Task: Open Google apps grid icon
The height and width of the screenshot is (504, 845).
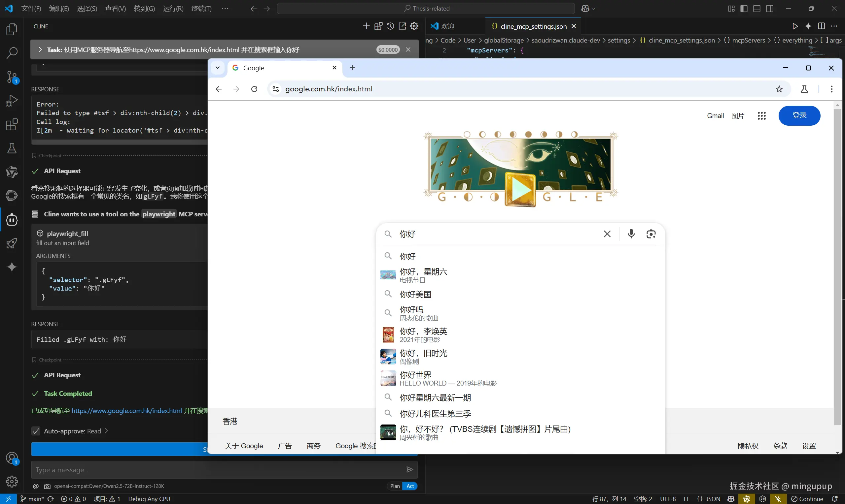Action: 761,116
